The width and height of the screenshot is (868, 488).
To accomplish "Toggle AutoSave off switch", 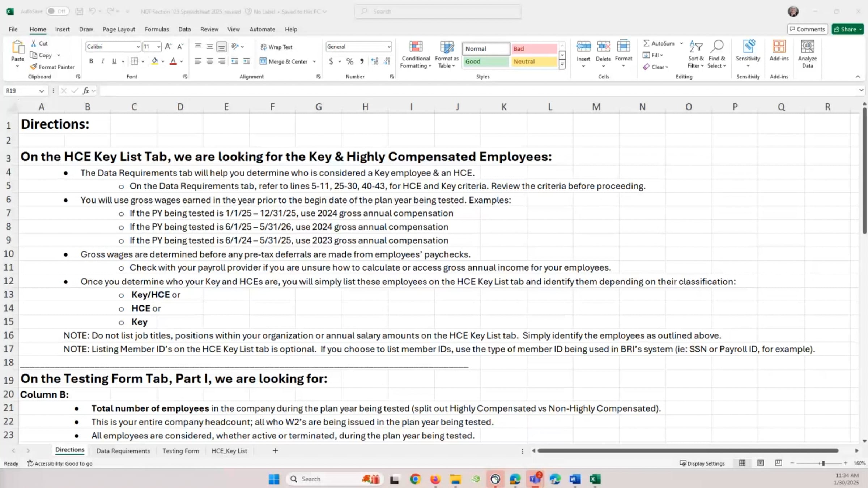I will tap(57, 11).
